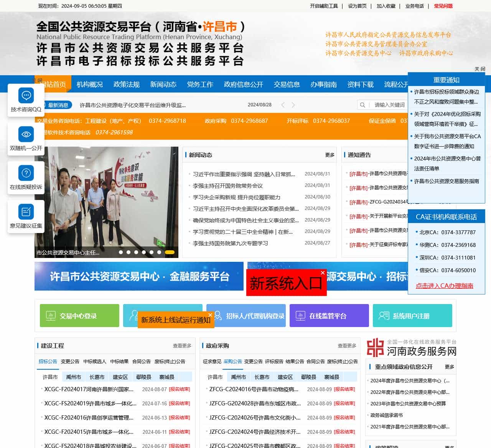Open the 党务工作 menu
491x448 pixels.
tap(200, 84)
